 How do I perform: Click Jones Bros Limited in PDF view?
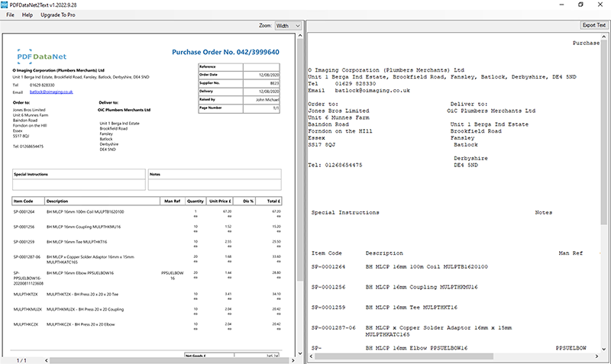tap(29, 110)
